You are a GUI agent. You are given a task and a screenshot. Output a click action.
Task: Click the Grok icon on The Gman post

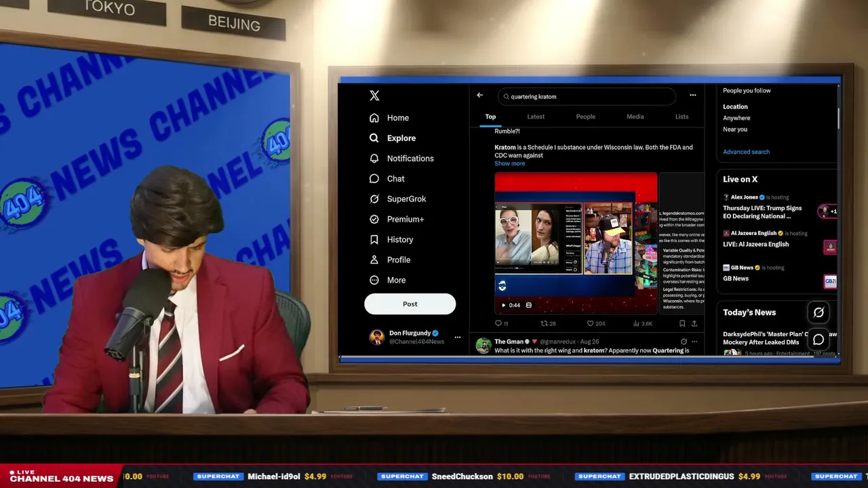[x=684, y=342]
